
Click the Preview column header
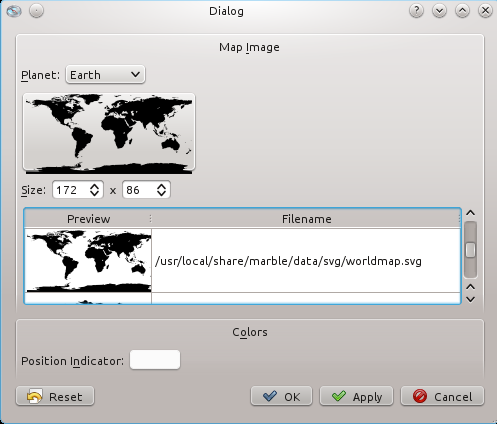pyautogui.click(x=88, y=219)
